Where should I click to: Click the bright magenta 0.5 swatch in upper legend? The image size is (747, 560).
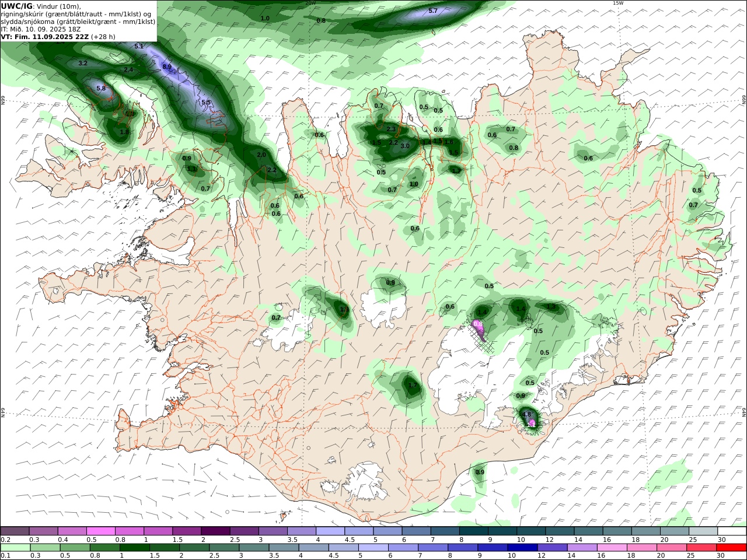tap(100, 531)
